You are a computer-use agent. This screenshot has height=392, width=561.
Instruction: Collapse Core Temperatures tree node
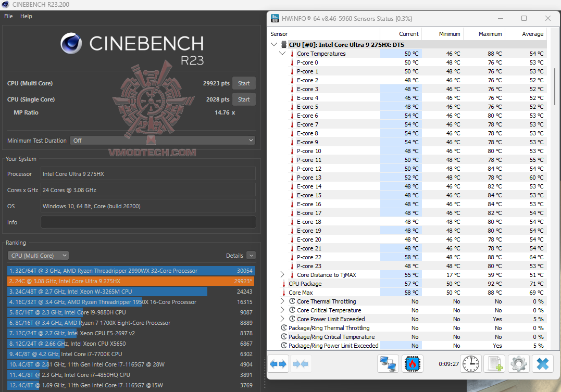282,53
